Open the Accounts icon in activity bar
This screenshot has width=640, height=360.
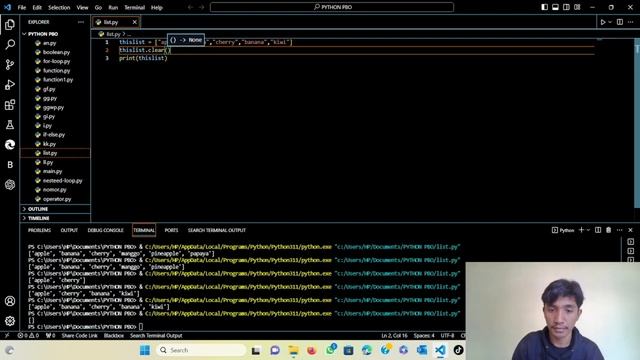pyautogui.click(x=10, y=301)
